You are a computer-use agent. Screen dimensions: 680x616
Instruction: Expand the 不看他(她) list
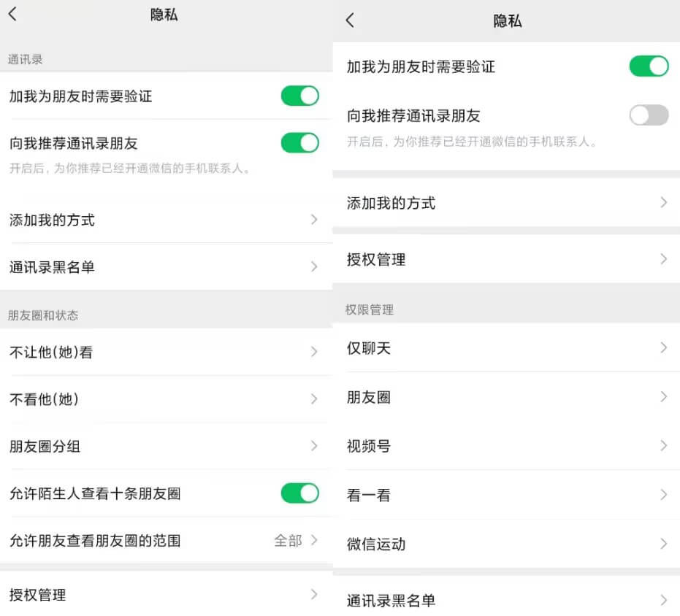pos(167,399)
